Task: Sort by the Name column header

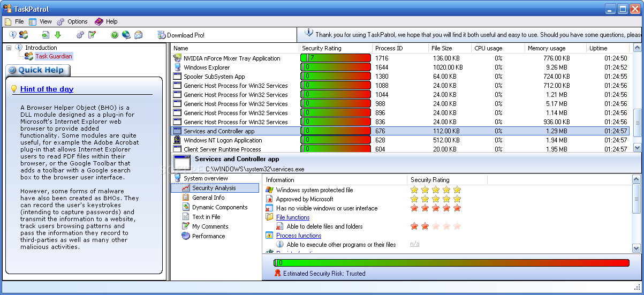Action: tap(235, 48)
